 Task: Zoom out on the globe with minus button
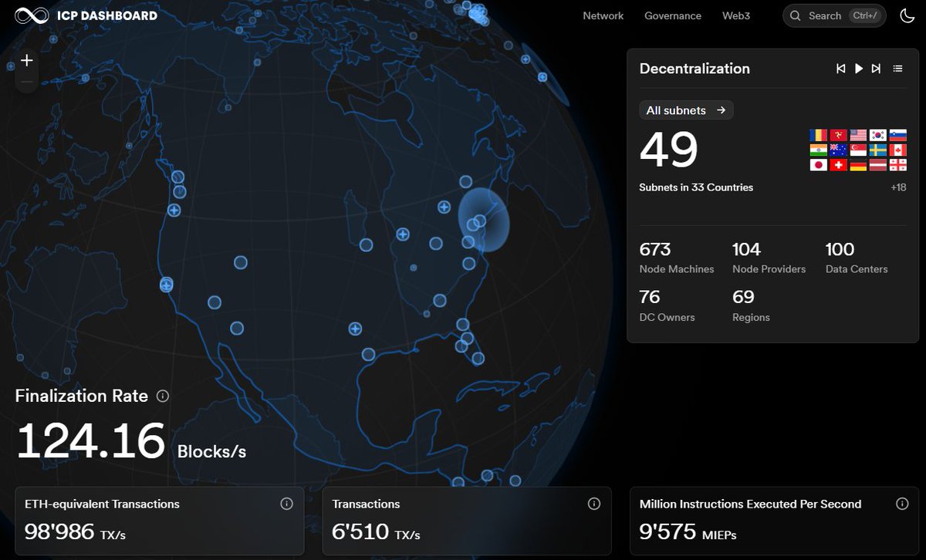coord(27,81)
